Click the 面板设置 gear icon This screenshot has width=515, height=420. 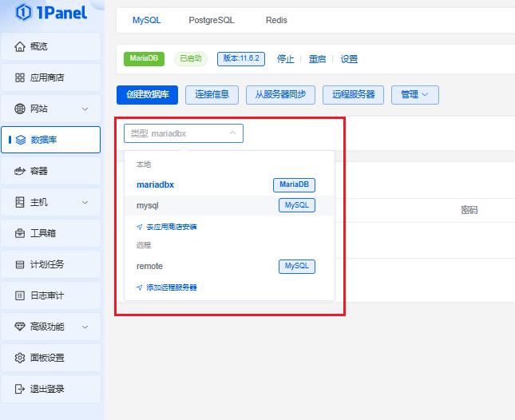20,358
